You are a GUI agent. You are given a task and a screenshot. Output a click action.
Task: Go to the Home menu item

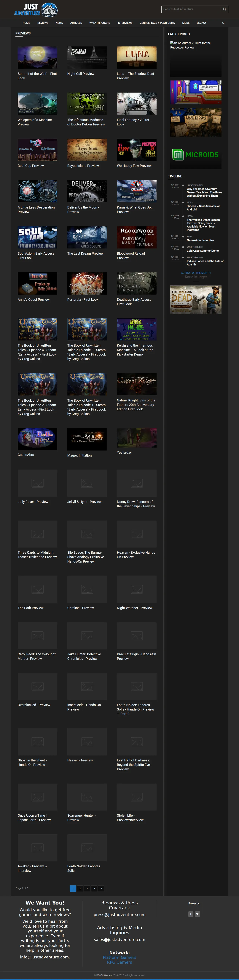(x=26, y=23)
